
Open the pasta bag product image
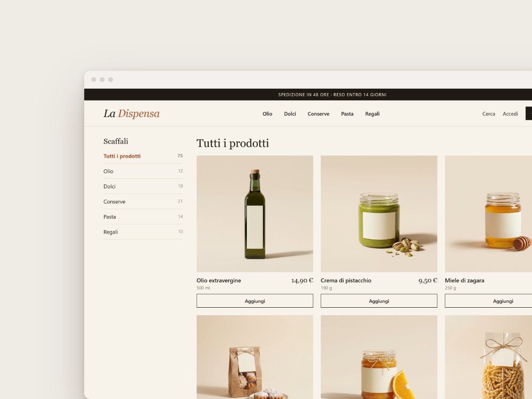coord(489,357)
